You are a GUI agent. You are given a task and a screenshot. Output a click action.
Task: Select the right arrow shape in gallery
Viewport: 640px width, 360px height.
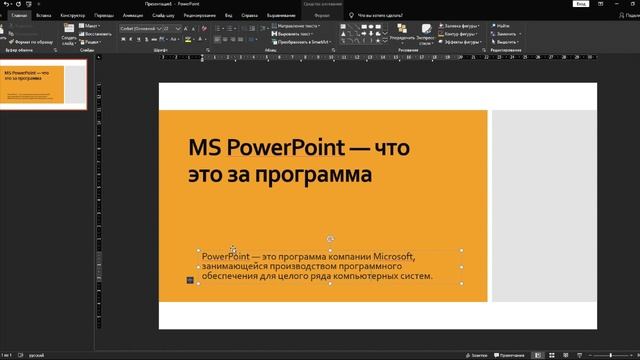click(364, 33)
